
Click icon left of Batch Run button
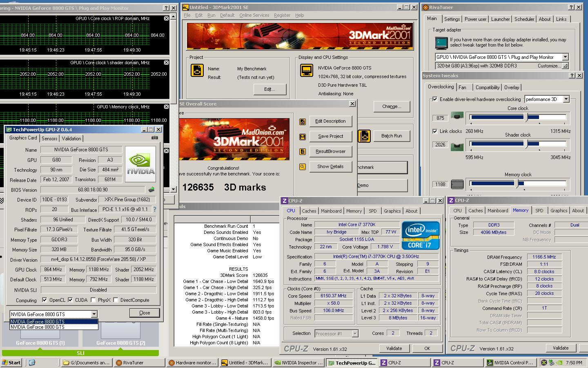[x=364, y=136]
